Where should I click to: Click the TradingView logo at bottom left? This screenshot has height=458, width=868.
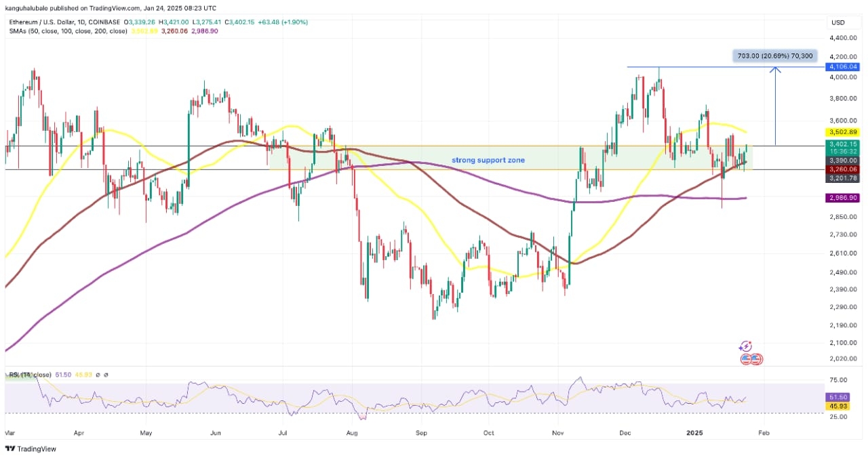31,449
